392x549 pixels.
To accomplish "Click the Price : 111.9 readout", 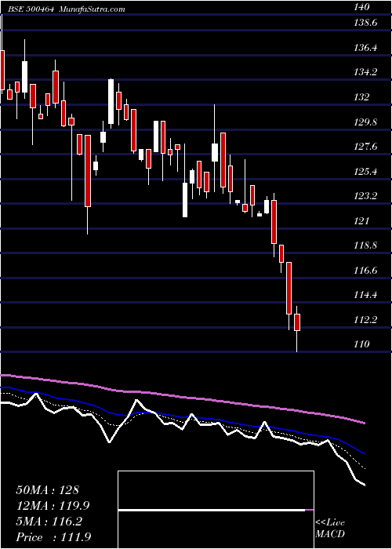I will click(x=55, y=537).
